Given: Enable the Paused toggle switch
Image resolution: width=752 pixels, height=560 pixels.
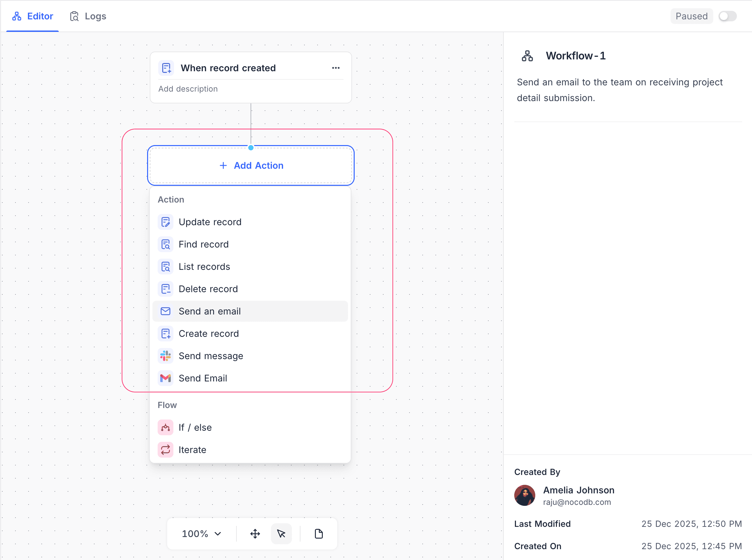Looking at the screenshot, I should point(727,16).
